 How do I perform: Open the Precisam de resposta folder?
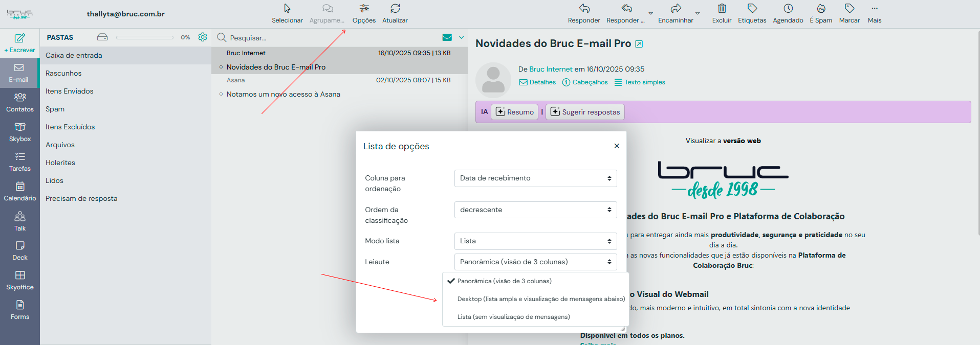(125, 198)
